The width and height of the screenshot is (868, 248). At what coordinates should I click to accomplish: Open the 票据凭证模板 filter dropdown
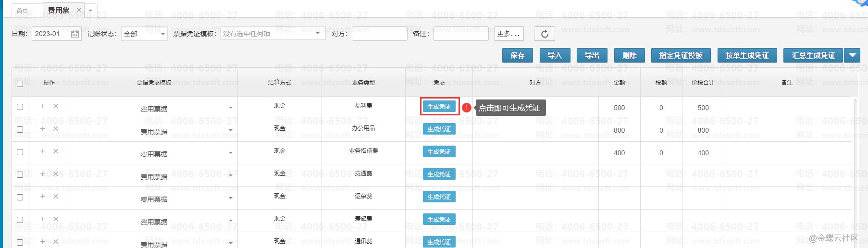click(272, 34)
